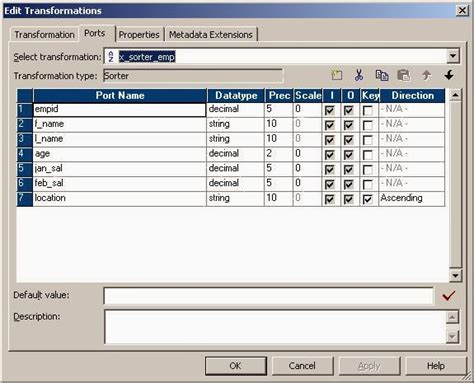The image size is (474, 383).
Task: Click the OK button
Action: tap(236, 366)
